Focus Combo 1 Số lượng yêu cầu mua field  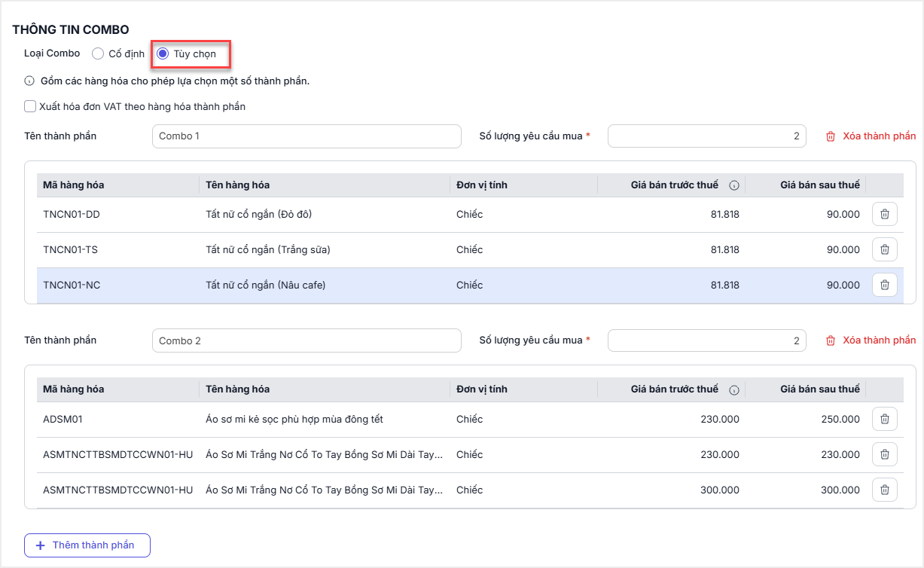706,136
